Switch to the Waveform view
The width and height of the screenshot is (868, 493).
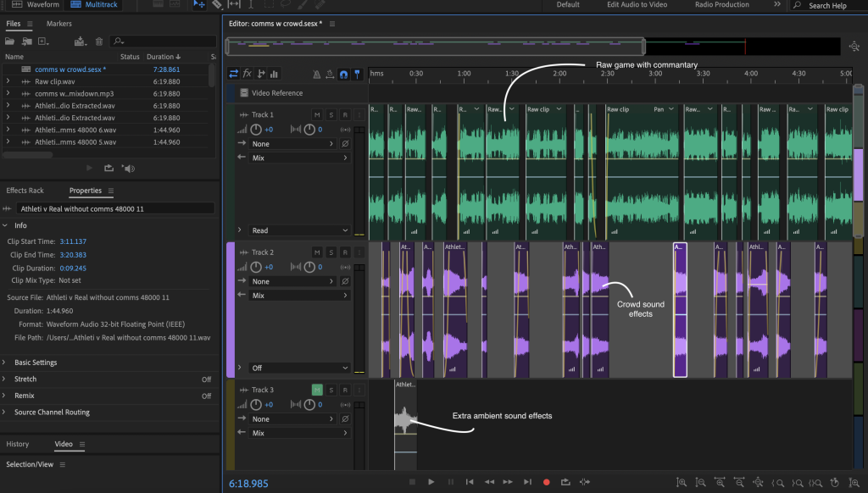[x=36, y=5]
